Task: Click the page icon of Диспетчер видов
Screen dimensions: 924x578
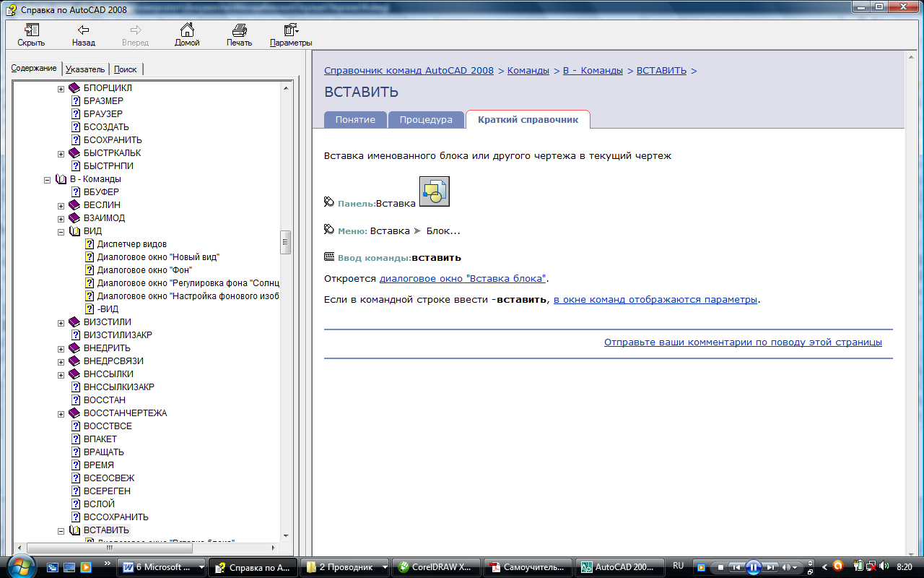Action: tap(90, 244)
